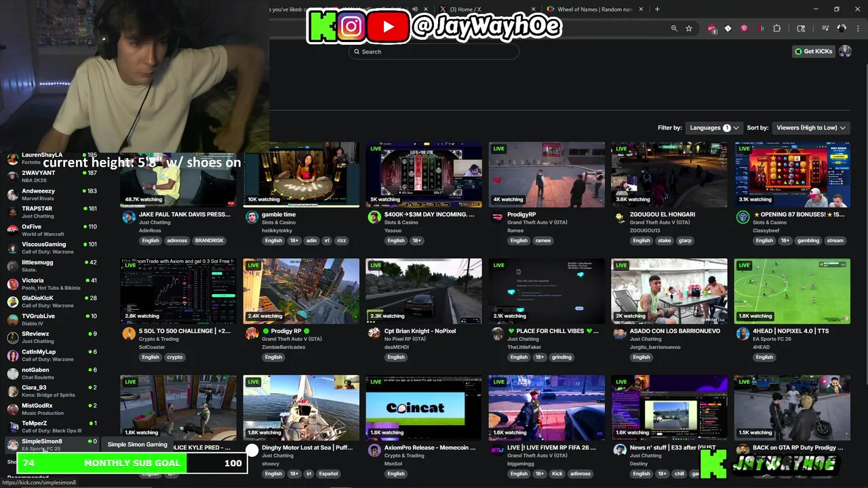
Task: Switch to the Wheel of Names tab
Action: point(595,9)
